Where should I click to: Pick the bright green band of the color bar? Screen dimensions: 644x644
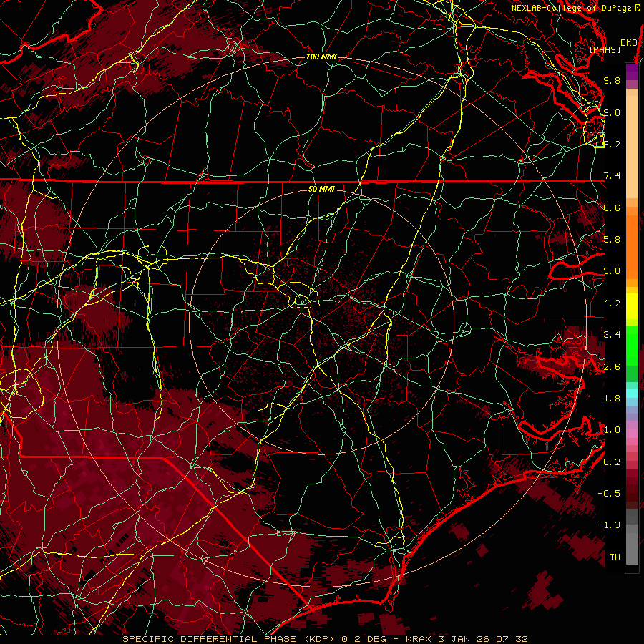632,345
